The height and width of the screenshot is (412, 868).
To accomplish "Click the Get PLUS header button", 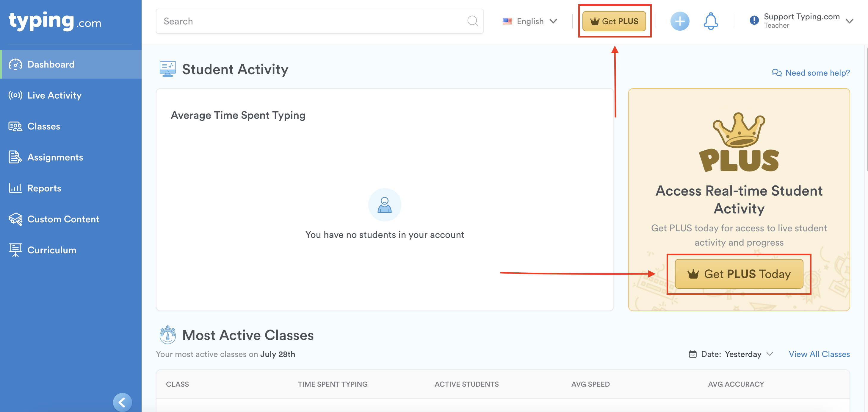I will pyautogui.click(x=614, y=21).
